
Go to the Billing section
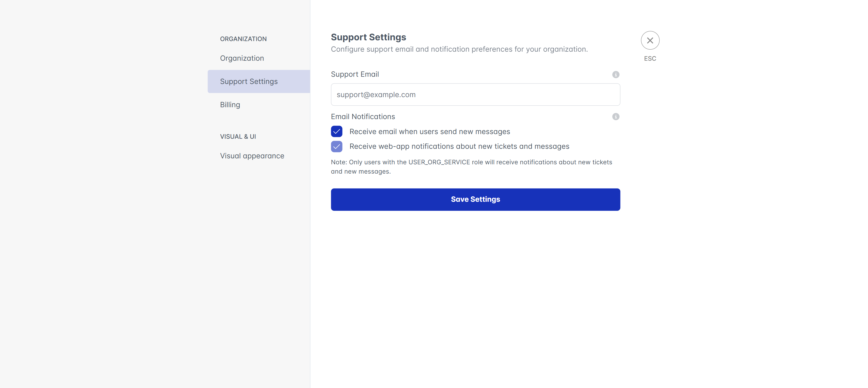tap(230, 105)
